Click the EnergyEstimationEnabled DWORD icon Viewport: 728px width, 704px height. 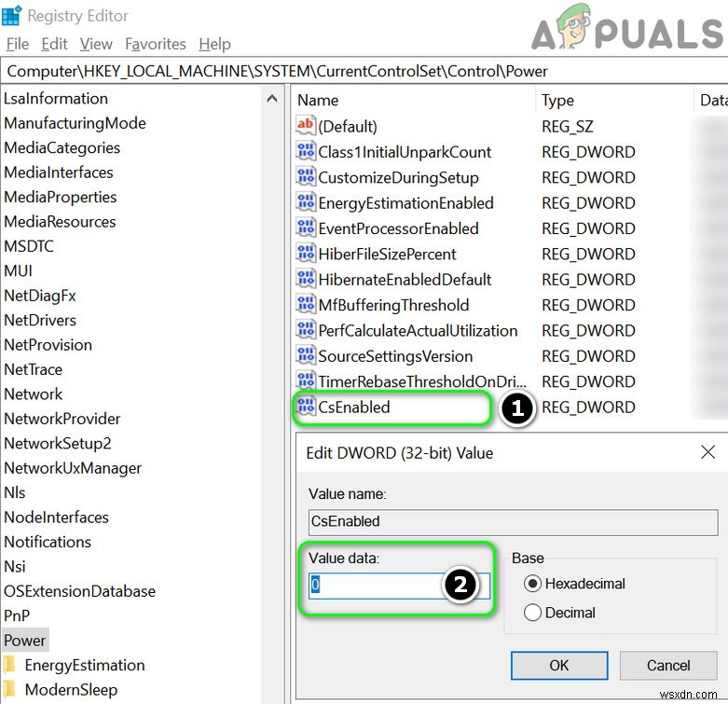point(306,202)
